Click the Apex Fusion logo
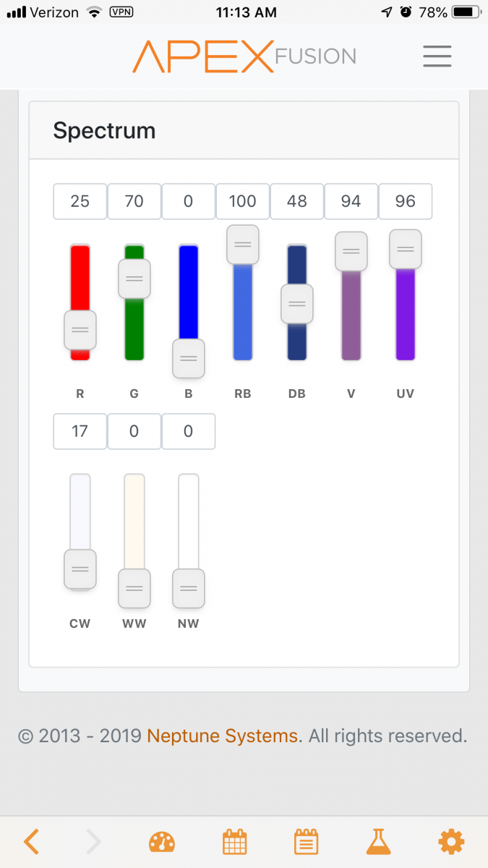The image size is (488, 868). [244, 56]
